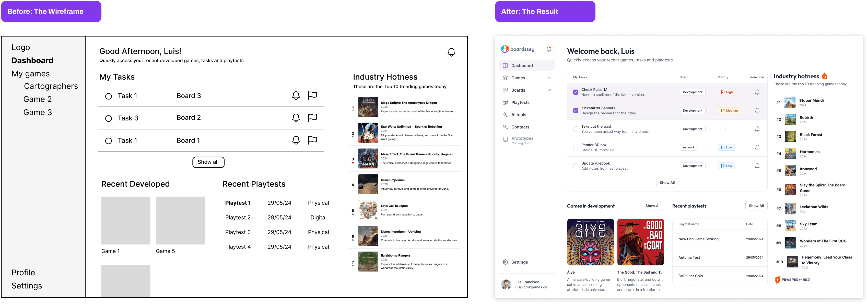This screenshot has height=304, width=868.
Task: Click the Playtests sidebar icon
Action: (505, 103)
